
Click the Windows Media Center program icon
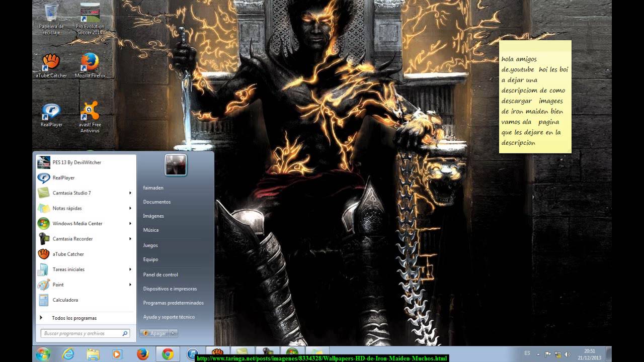click(44, 224)
